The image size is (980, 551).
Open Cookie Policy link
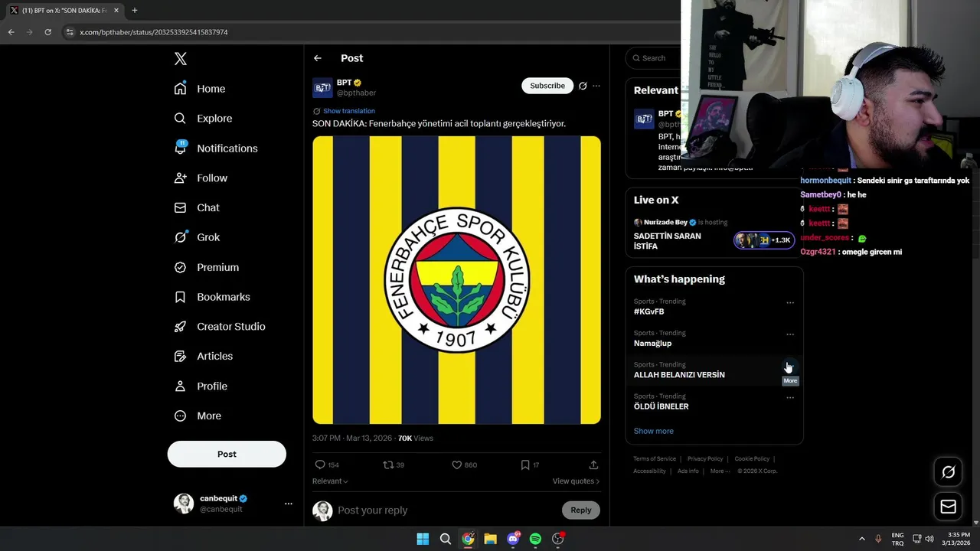[752, 459]
